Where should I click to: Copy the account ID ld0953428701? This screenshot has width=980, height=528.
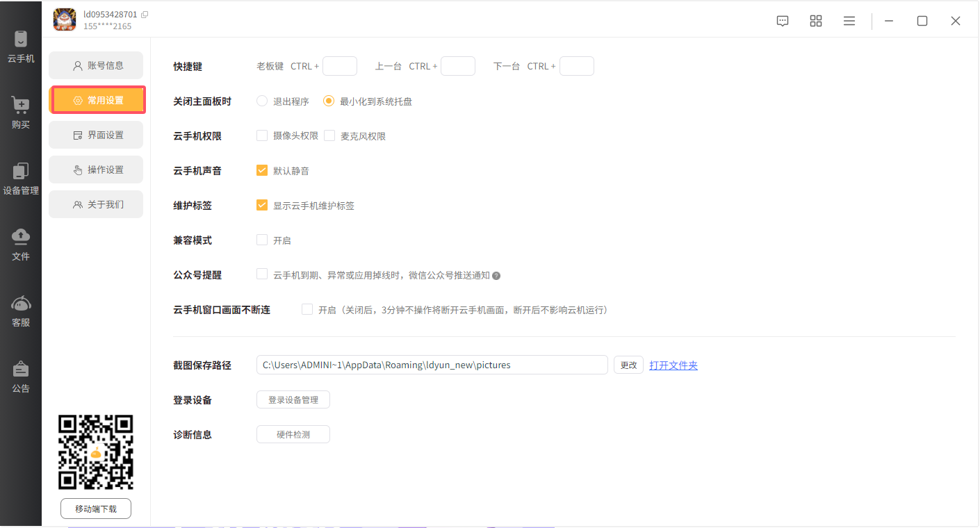(145, 15)
